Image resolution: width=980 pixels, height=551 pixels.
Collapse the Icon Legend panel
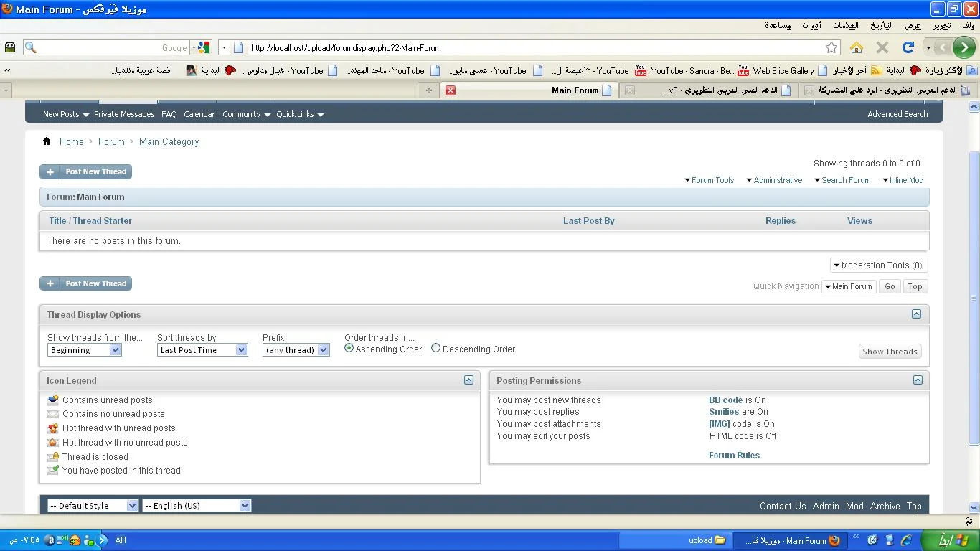pos(468,380)
